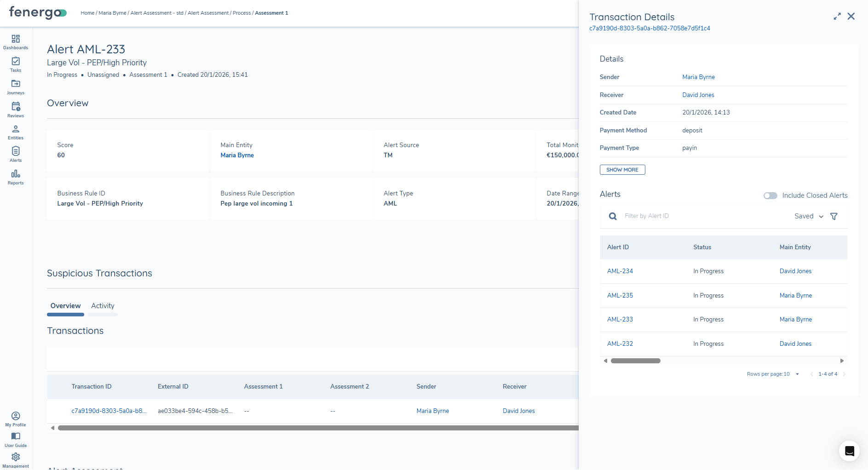Open the Saved filters dropdown
The height and width of the screenshot is (470, 868).
click(808, 216)
